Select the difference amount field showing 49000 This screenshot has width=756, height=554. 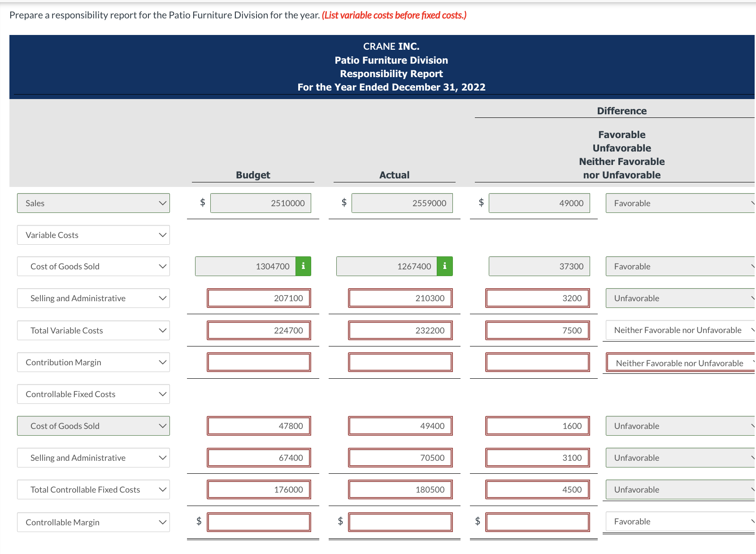pos(540,203)
